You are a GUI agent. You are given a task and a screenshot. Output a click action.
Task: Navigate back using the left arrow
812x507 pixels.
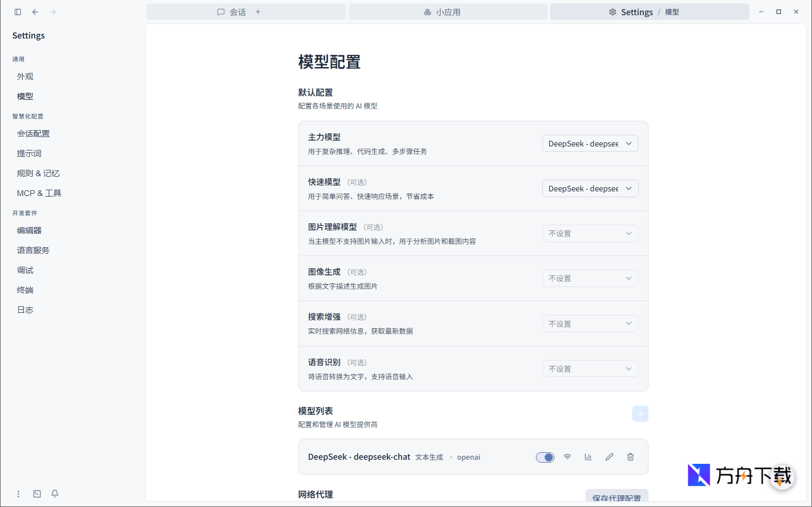pyautogui.click(x=35, y=12)
